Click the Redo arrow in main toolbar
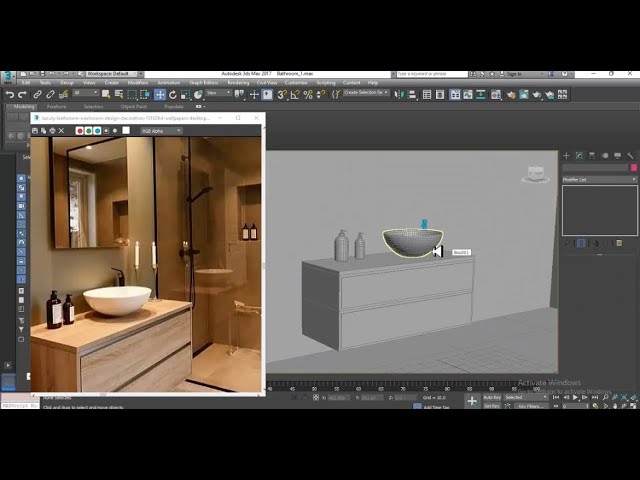 22,95
